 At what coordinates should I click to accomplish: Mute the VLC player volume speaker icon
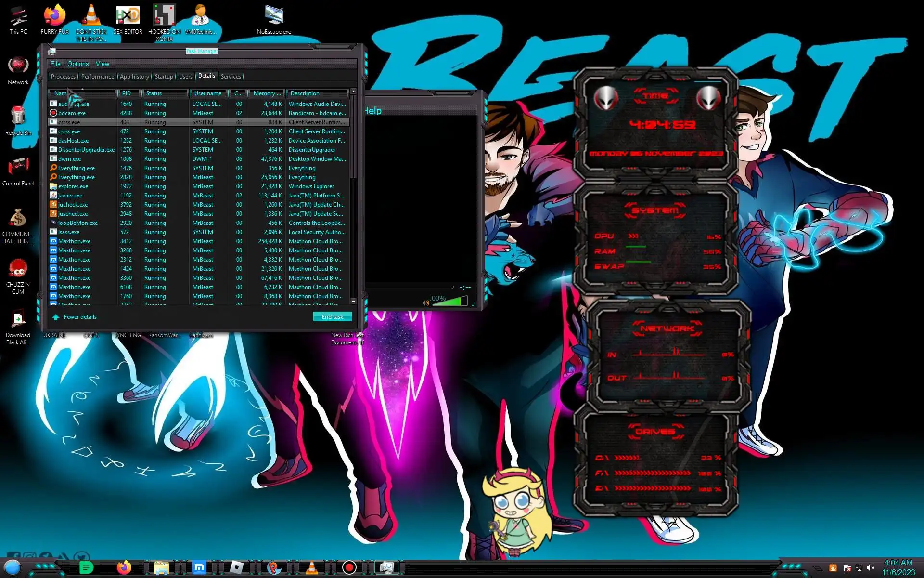425,303
